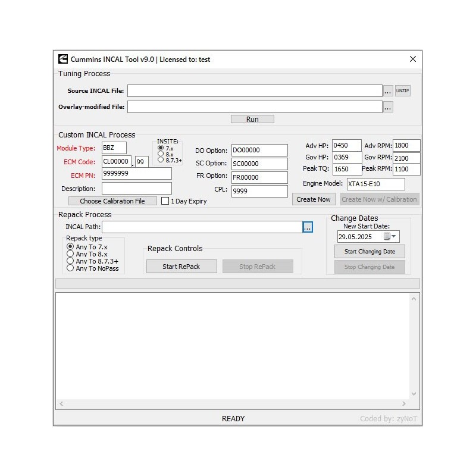The image size is (476, 476).
Task: Edit the DO Option field
Action: click(259, 151)
